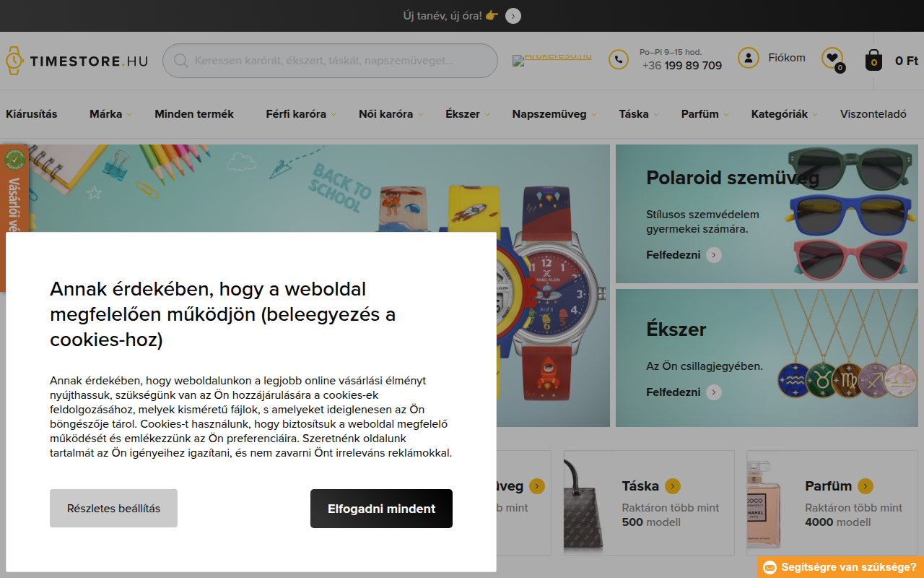The image size is (924, 578).
Task: Click the envelope icon in help widget
Action: [770, 567]
